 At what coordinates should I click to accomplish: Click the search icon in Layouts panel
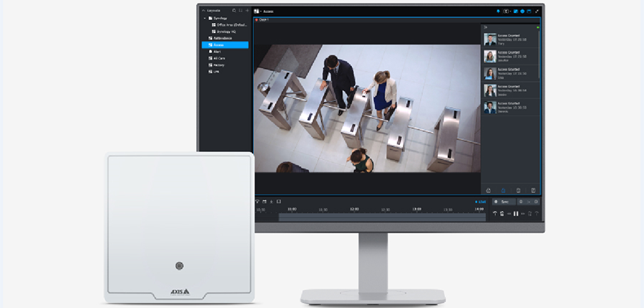233,11
